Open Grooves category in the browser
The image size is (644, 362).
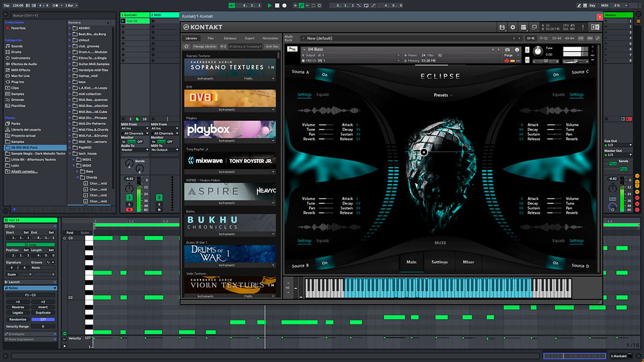(x=18, y=100)
